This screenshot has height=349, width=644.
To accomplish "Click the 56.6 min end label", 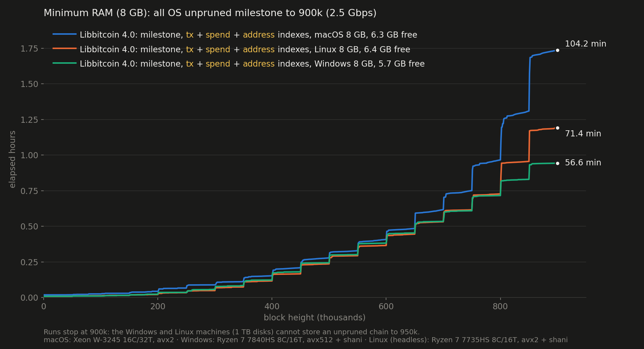I will 583,163.
